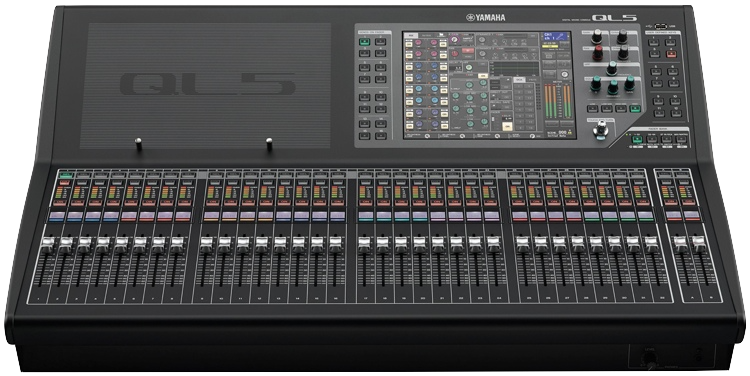Tap the channel 29 name display above its fader
The image size is (750, 376).
[x=591, y=216]
